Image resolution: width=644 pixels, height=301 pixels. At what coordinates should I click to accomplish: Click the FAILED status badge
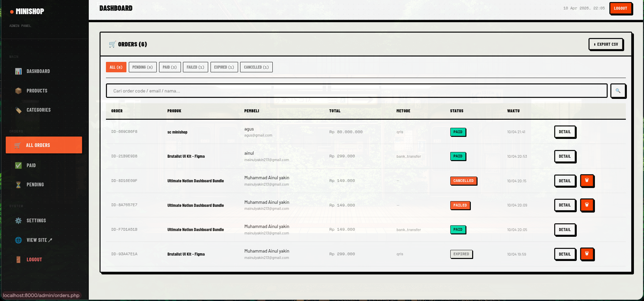tap(460, 205)
